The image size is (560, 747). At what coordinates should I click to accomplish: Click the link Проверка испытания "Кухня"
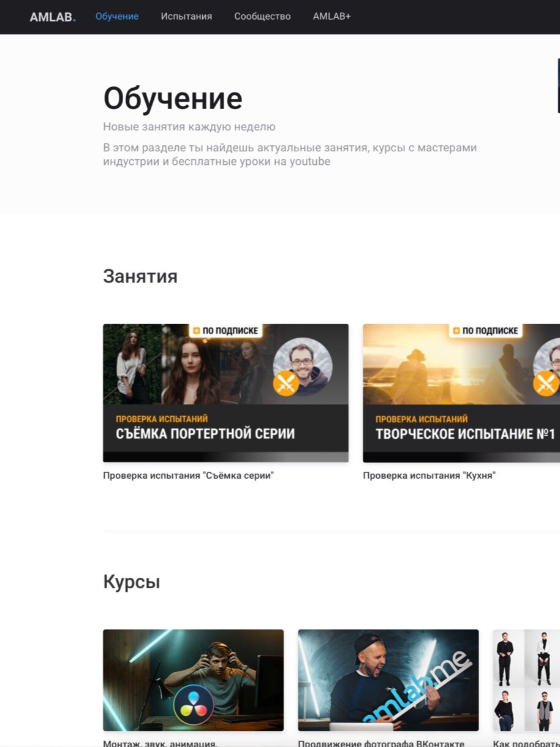click(x=429, y=476)
